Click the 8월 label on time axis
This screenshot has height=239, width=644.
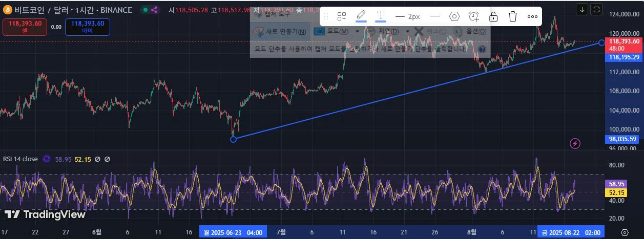[x=472, y=232]
